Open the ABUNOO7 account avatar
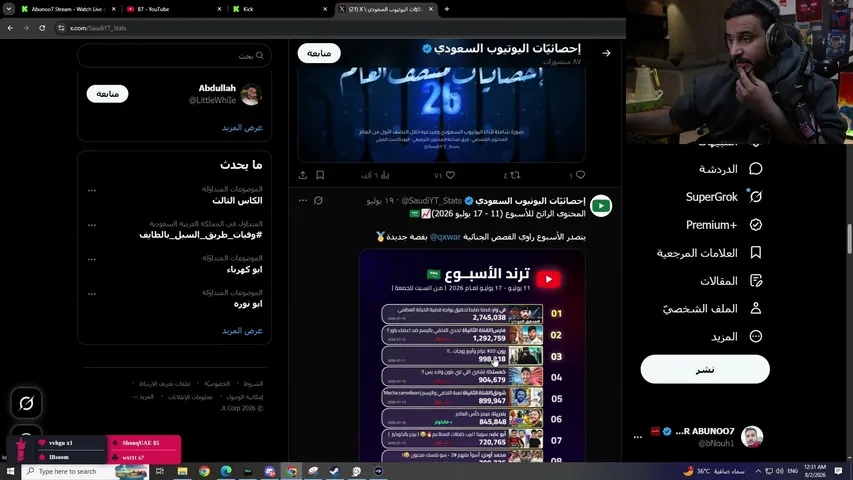Viewport: 853px width, 480px height. click(752, 437)
